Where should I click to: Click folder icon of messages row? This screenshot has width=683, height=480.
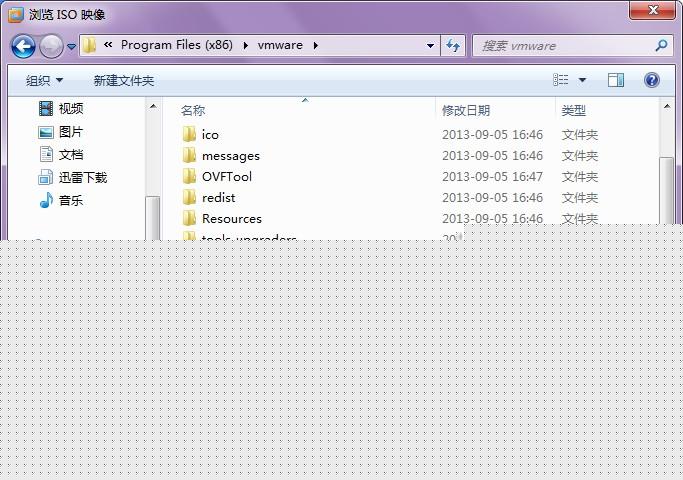click(x=189, y=155)
